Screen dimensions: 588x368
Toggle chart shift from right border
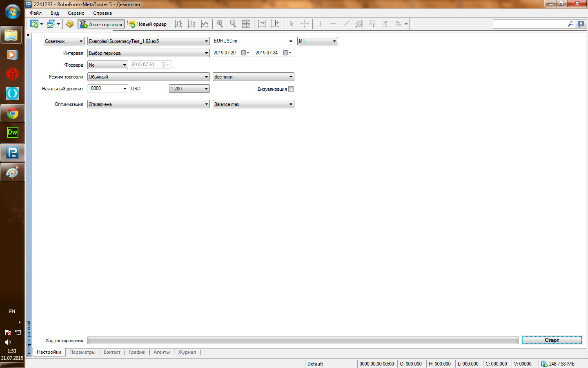pyautogui.click(x=275, y=24)
